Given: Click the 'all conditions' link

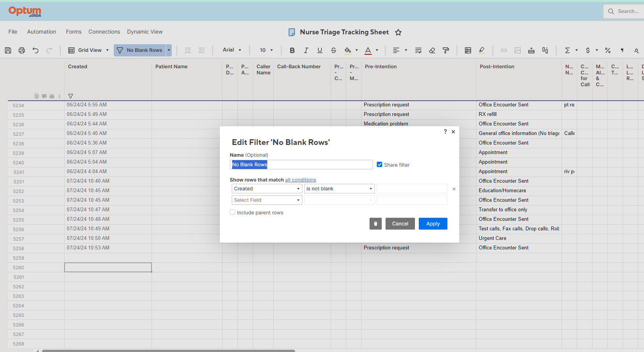Looking at the screenshot, I should (300, 180).
